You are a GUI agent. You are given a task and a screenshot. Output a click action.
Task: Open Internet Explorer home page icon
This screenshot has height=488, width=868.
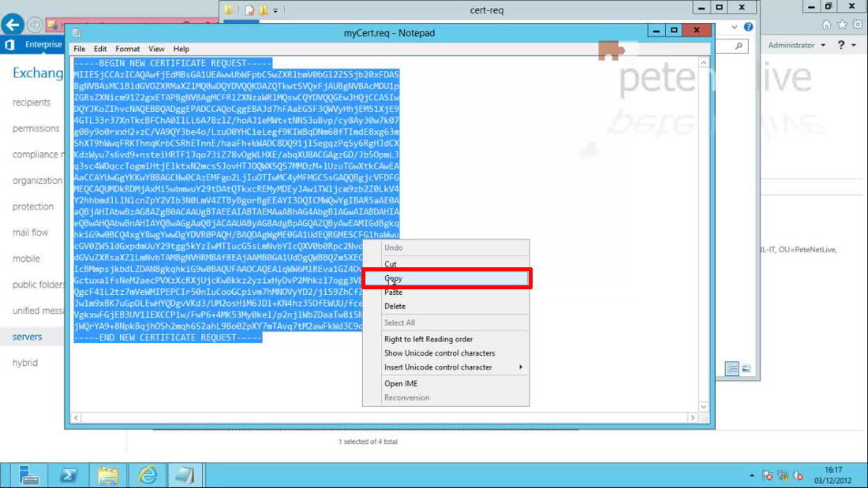pyautogui.click(x=826, y=25)
